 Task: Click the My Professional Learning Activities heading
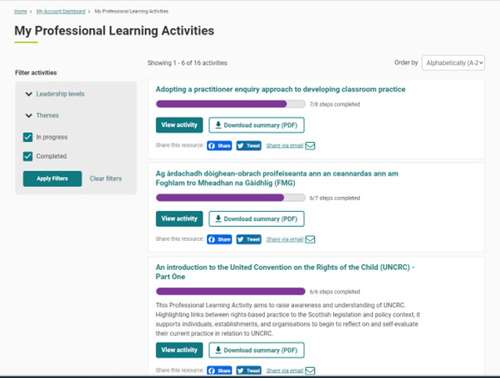(114, 31)
